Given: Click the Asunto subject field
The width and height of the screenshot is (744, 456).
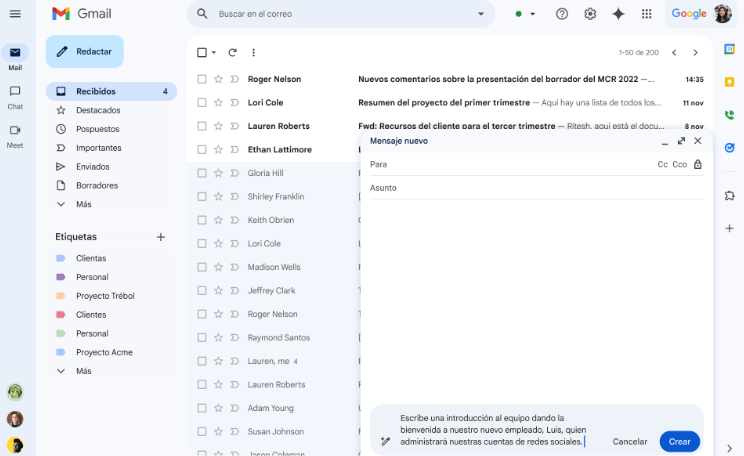Looking at the screenshot, I should pyautogui.click(x=536, y=188).
